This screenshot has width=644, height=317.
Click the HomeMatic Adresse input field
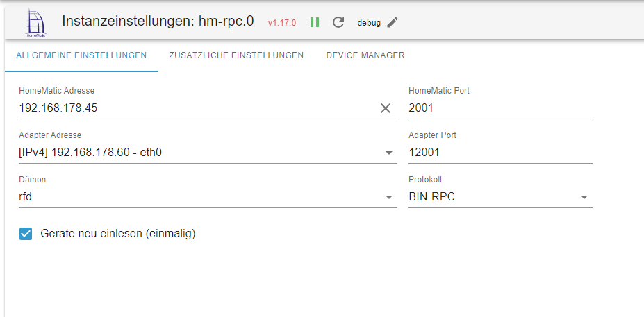pos(195,108)
